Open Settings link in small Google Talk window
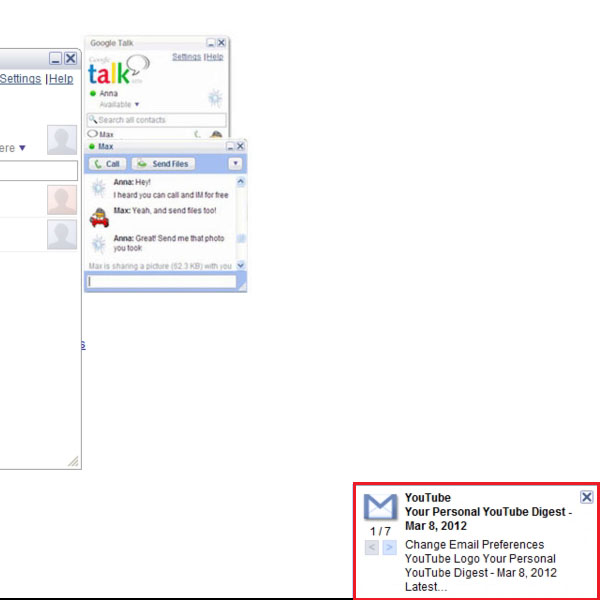 [186, 57]
